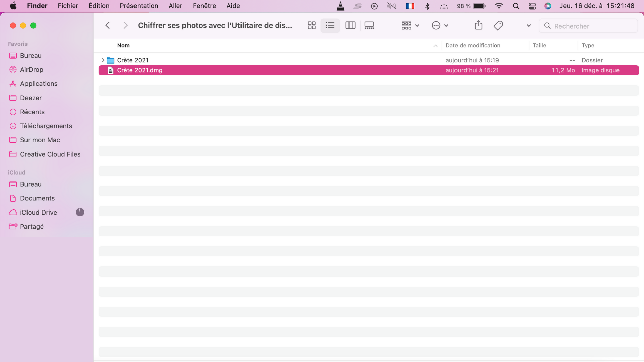Image resolution: width=644 pixels, height=362 pixels.
Task: Open the Fichier menu
Action: coord(68,6)
